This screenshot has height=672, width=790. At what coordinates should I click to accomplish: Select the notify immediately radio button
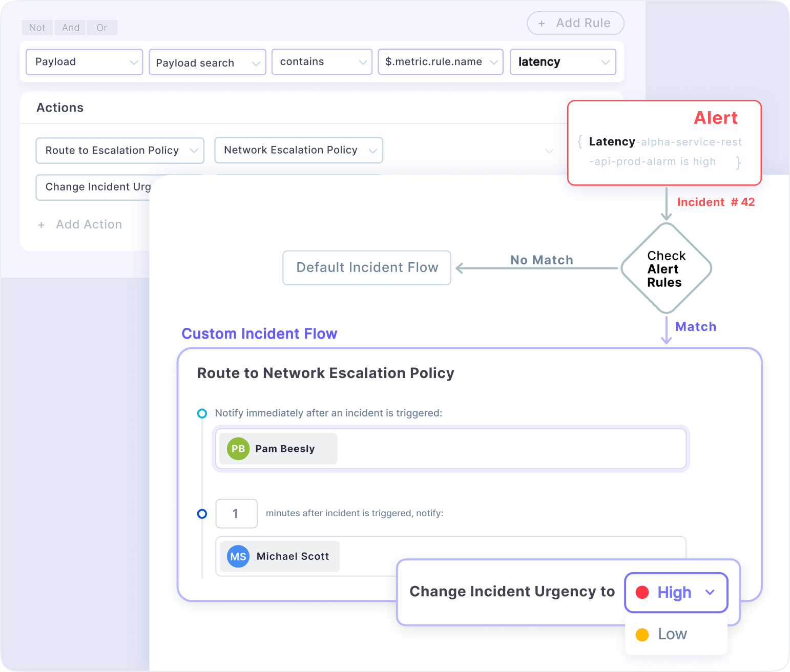pyautogui.click(x=202, y=413)
